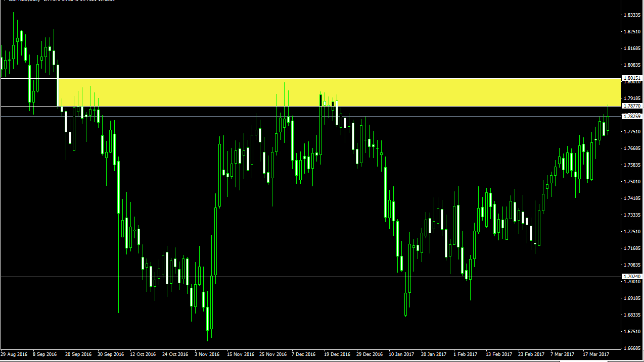Click the 1.83335 price axis label
The width and height of the screenshot is (644, 362).
tap(632, 15)
